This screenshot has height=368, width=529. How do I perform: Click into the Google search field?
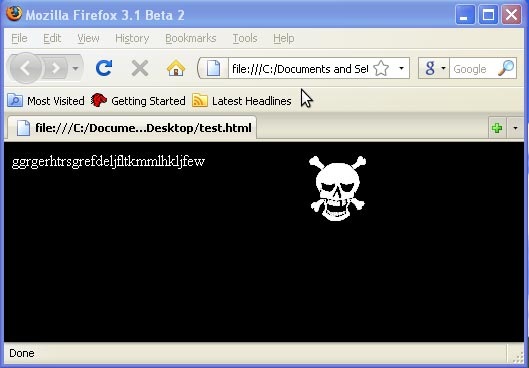tap(473, 69)
